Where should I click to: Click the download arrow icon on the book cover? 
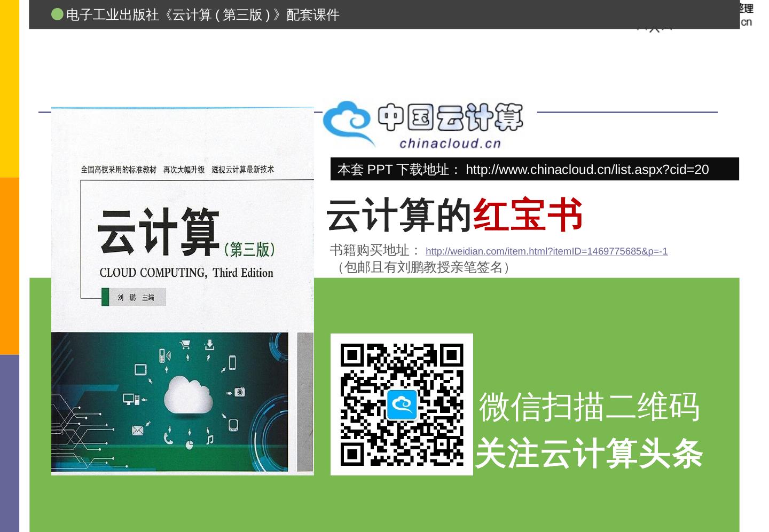pos(209,345)
